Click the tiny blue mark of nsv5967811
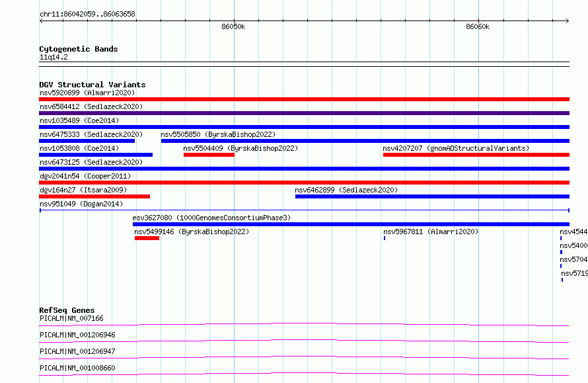588x383 pixels. [385, 238]
